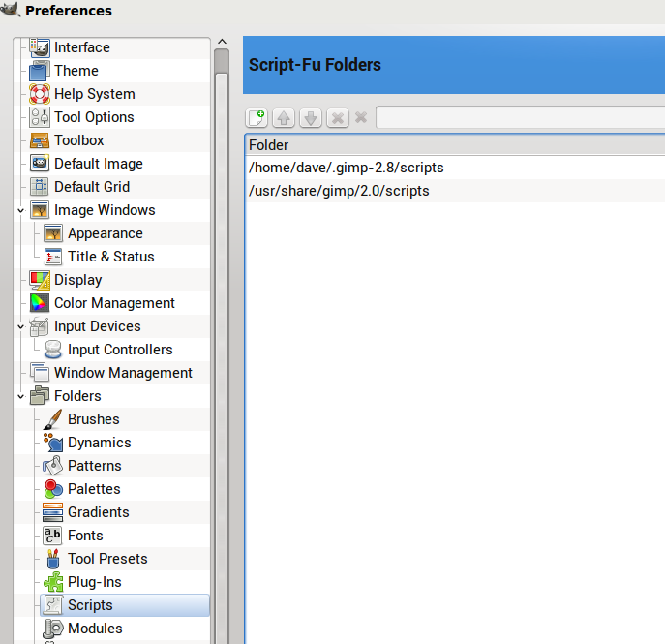Delete the selected folder with the framed X button
This screenshot has height=644, width=665.
338,117
